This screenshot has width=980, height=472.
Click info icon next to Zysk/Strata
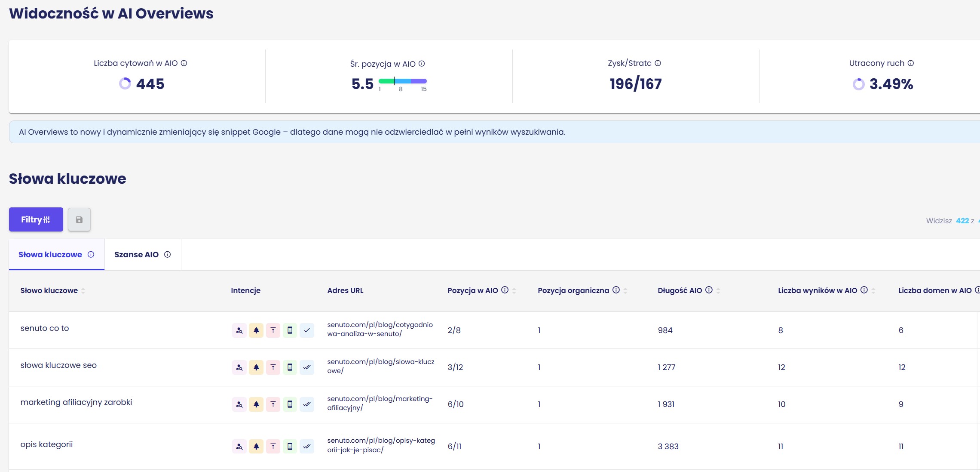[x=658, y=63]
